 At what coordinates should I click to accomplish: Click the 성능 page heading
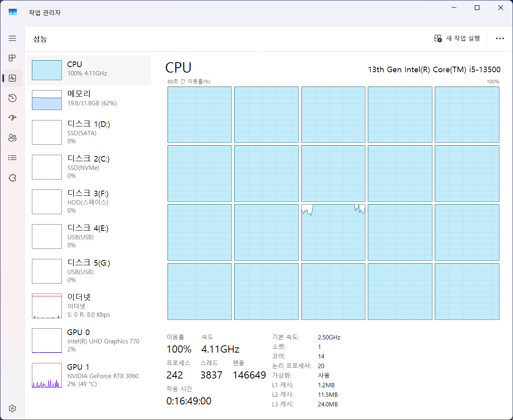tap(40, 39)
